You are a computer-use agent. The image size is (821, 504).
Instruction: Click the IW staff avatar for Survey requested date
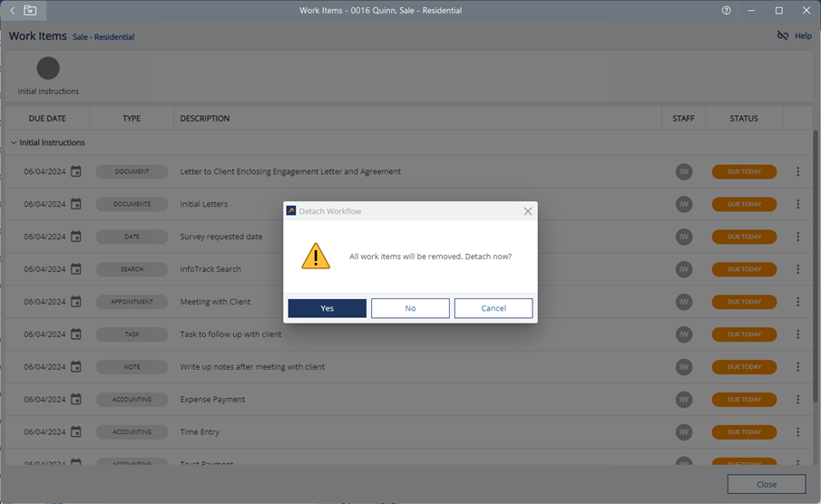coord(683,237)
